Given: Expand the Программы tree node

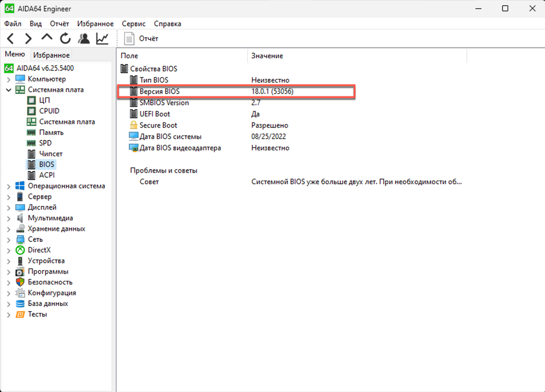Looking at the screenshot, I should click(9, 272).
